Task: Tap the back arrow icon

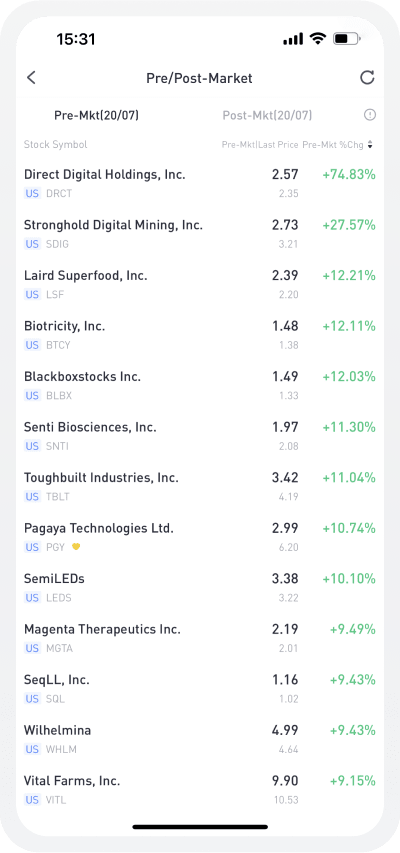Action: coord(31,78)
